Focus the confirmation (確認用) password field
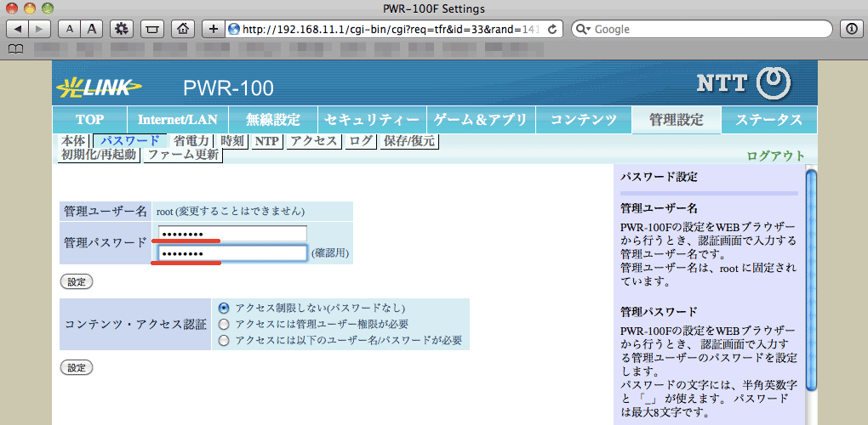868x425 pixels. [232, 253]
